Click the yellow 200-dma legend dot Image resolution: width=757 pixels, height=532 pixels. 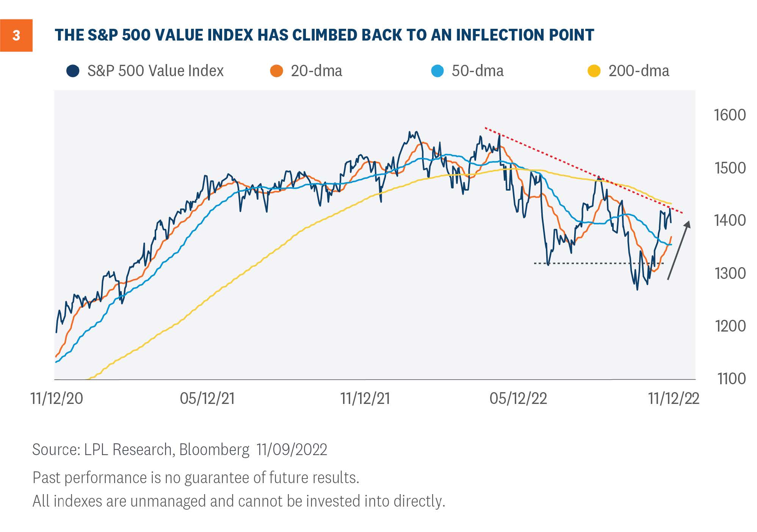[x=594, y=71]
